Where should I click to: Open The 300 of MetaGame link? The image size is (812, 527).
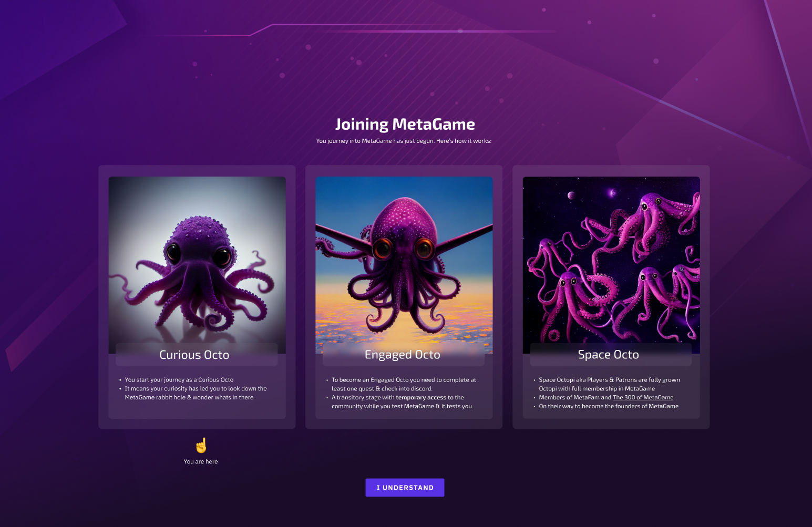643,397
